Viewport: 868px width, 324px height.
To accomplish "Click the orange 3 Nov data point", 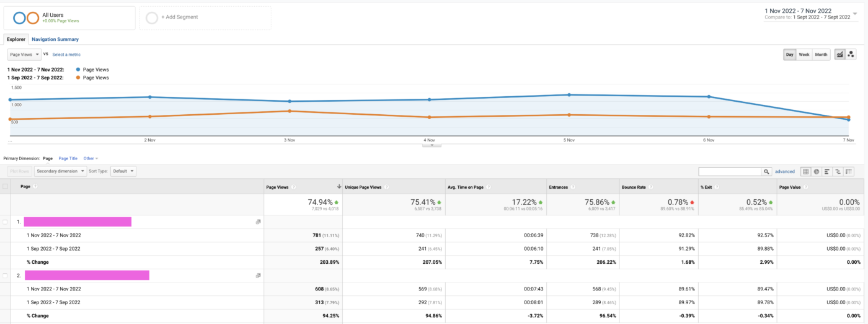I will (290, 111).
